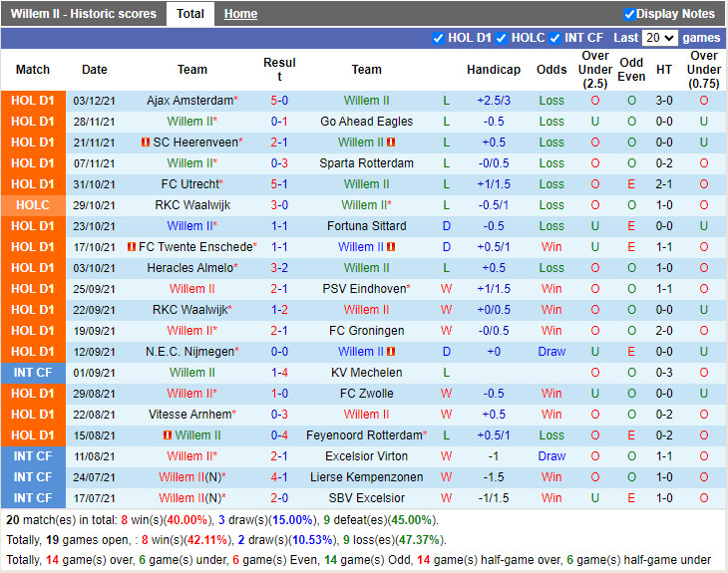Screen dimensions: 728x573
Task: Click Excelsior Virton team name
Action: coord(366,456)
